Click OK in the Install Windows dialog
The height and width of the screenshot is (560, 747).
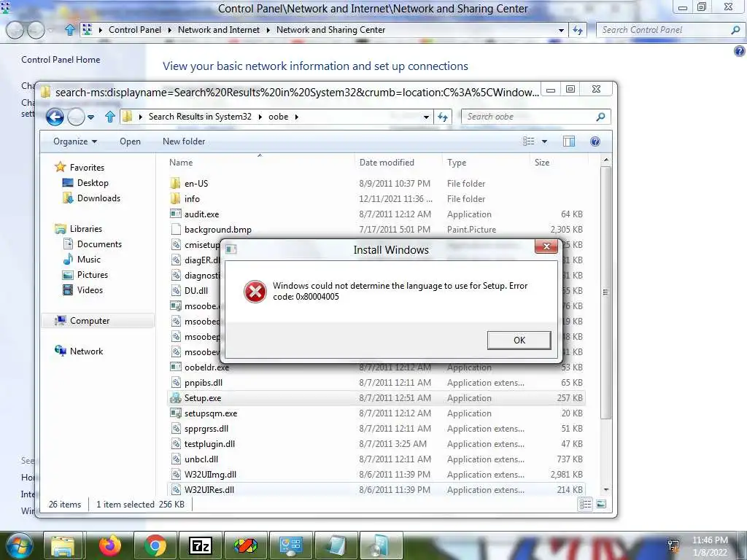point(519,340)
